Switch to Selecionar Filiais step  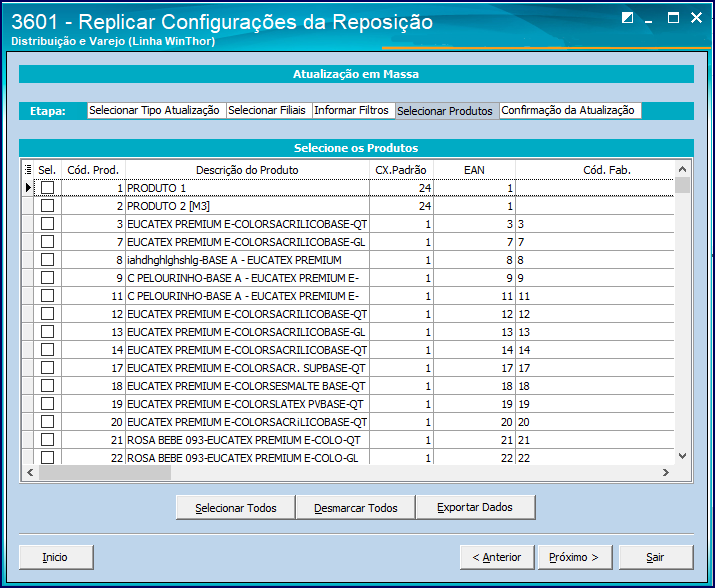(x=269, y=110)
